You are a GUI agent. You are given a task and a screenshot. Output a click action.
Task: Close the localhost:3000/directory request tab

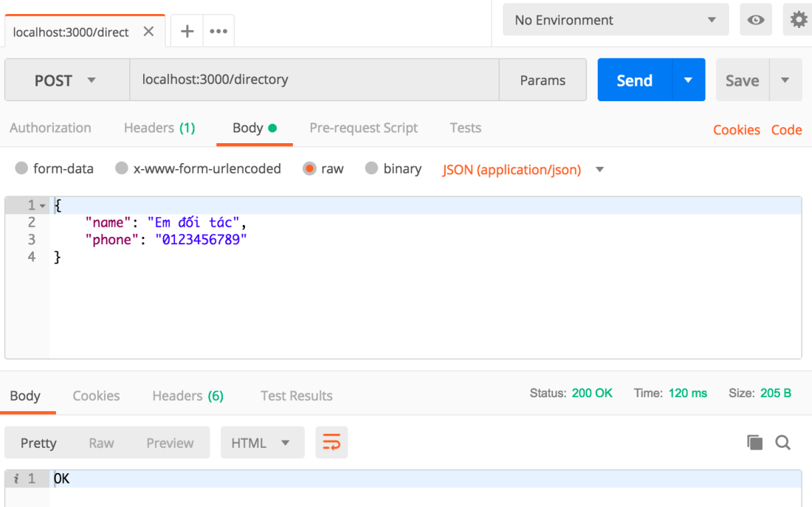[x=148, y=32]
